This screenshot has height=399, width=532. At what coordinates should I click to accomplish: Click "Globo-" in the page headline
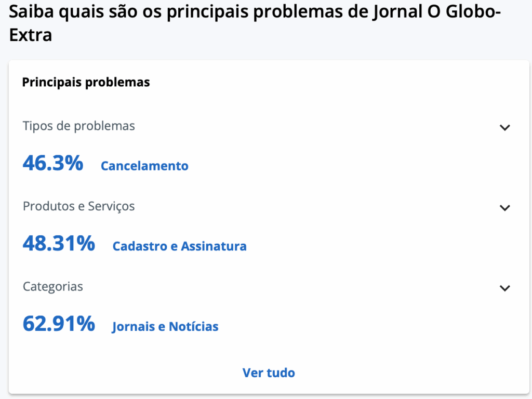tap(477, 12)
